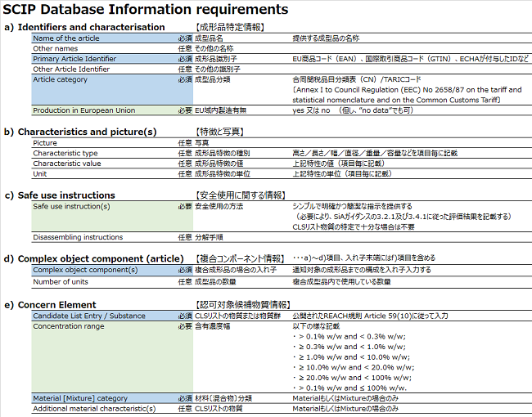Select the '> 0.1% w/w and ≤ 100% w/w.' line

[x=349, y=388]
